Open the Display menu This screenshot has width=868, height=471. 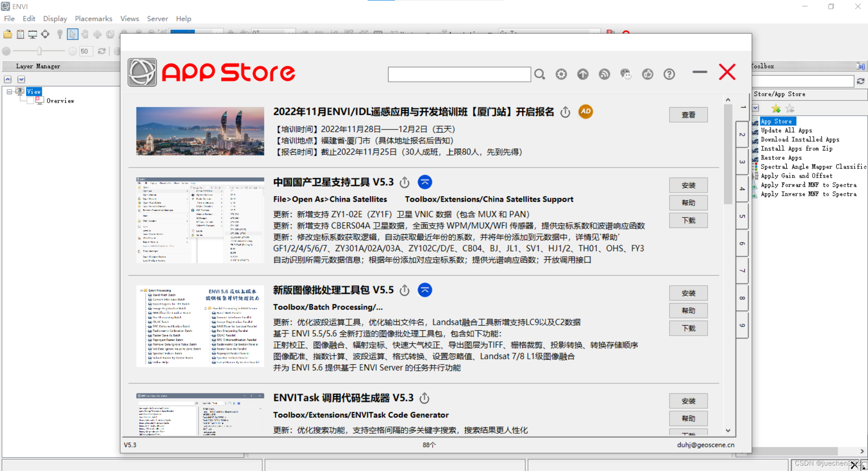tap(55, 19)
